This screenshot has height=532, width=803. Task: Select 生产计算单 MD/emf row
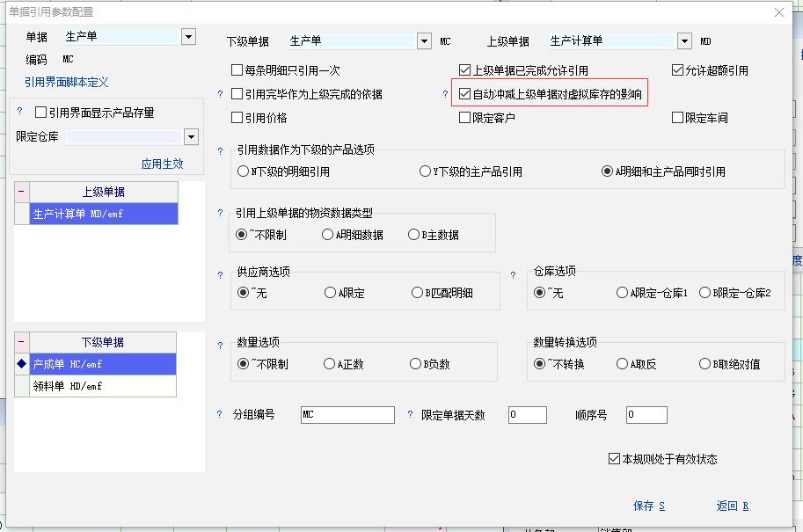[x=103, y=214]
